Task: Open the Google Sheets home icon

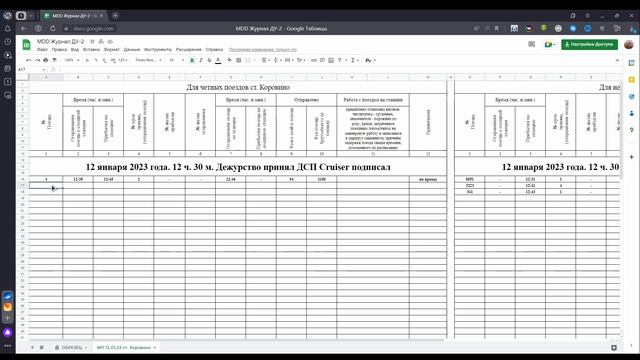Action: coord(27,44)
